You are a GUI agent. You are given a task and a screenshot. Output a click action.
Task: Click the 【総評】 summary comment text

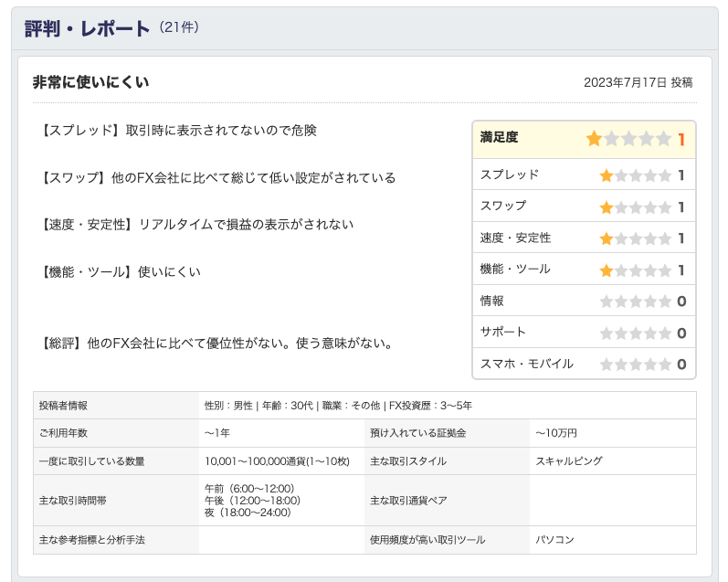(217, 344)
